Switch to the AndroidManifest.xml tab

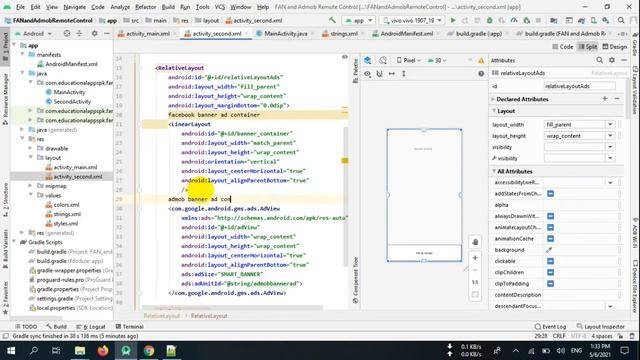coord(407,34)
